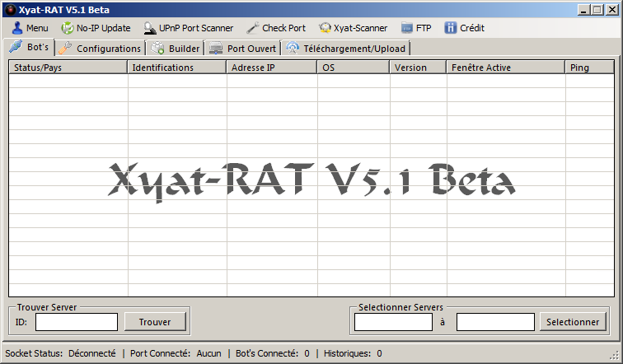Image resolution: width=623 pixels, height=364 pixels.
Task: Launch the Xyat-Scanner tool
Action: pyautogui.click(x=326, y=28)
